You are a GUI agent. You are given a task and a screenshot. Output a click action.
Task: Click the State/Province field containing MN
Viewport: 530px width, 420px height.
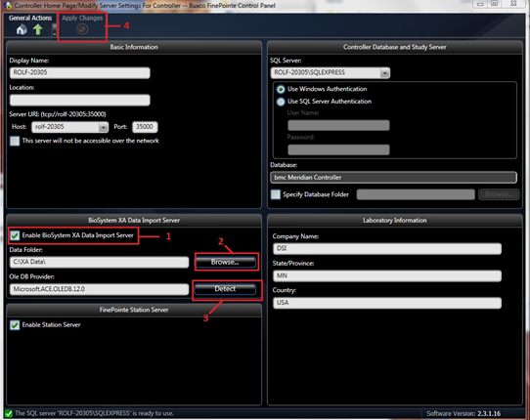click(387, 275)
